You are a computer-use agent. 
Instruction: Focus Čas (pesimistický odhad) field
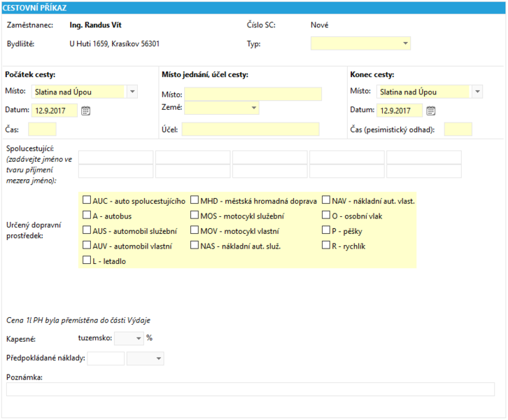[458, 129]
